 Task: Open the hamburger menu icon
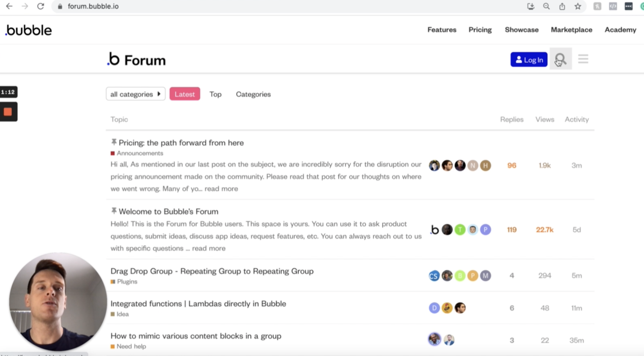(x=583, y=59)
